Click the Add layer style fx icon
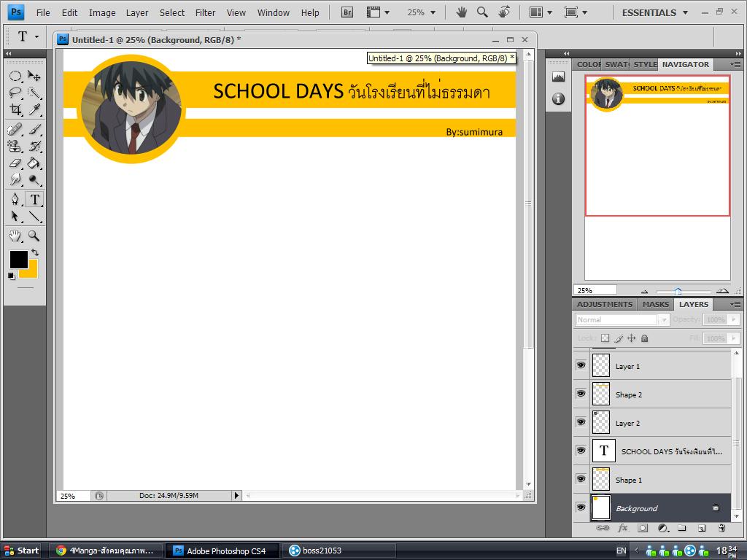Image resolution: width=747 pixels, height=560 pixels. [623, 528]
